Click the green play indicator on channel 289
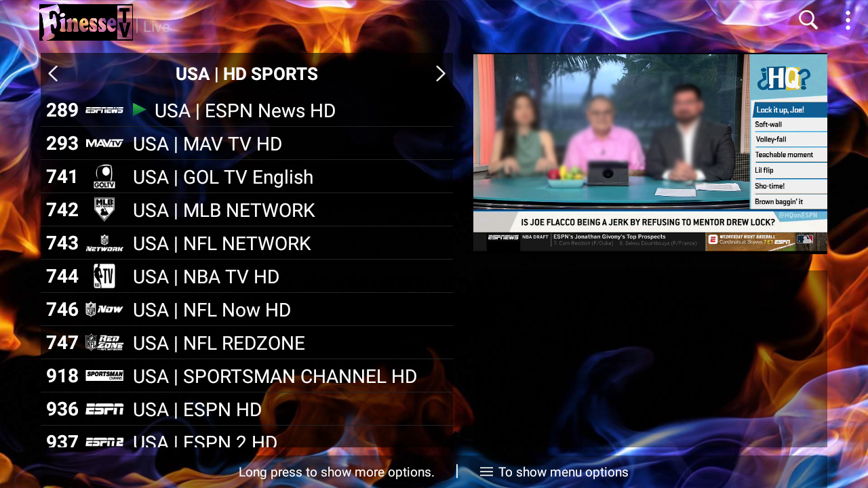Screen dimensions: 868x488 tap(139, 109)
